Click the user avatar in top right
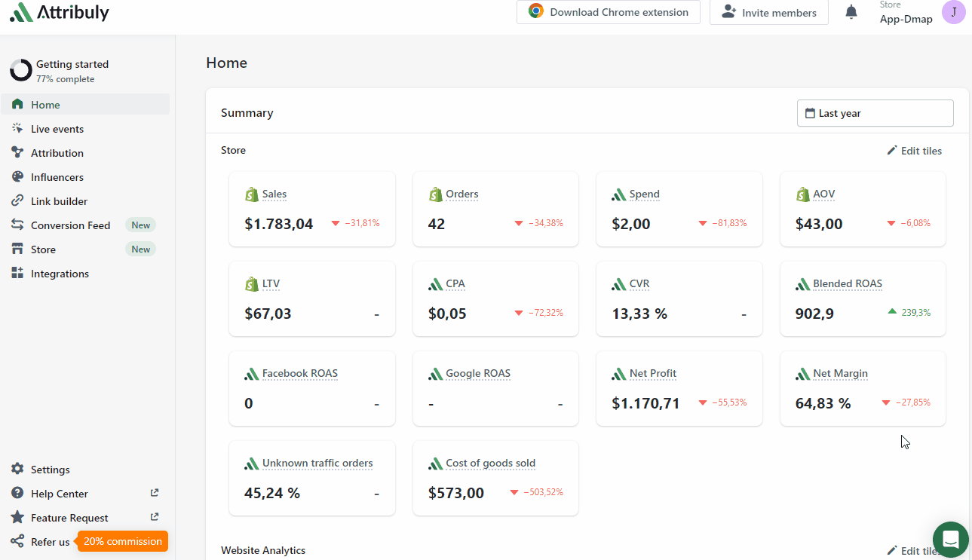Image resolution: width=972 pixels, height=560 pixels. pyautogui.click(x=953, y=13)
